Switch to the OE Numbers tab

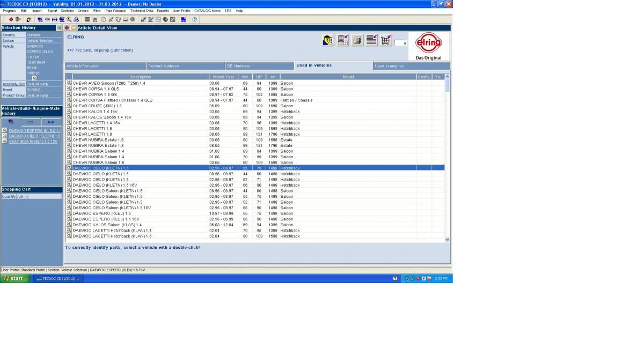coord(259,66)
